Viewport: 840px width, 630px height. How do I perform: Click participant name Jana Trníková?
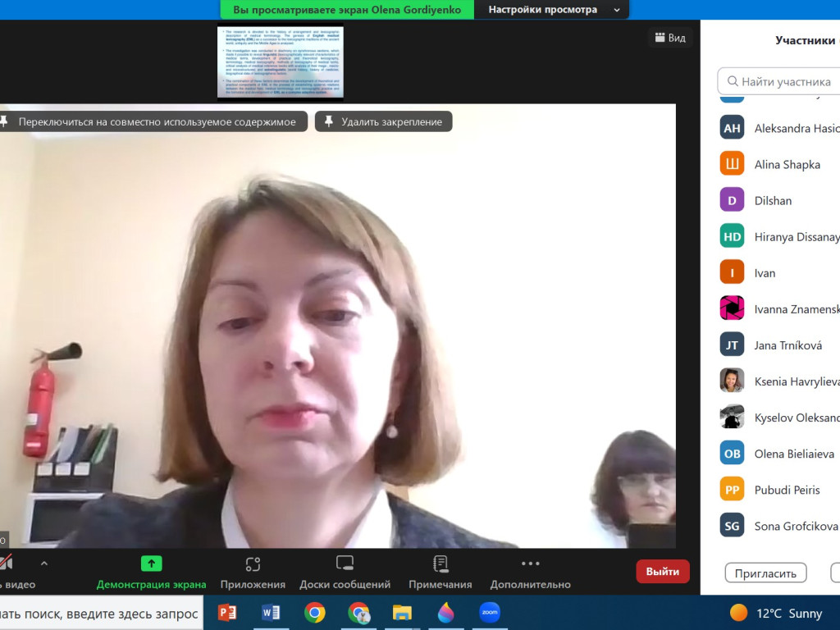[788, 345]
